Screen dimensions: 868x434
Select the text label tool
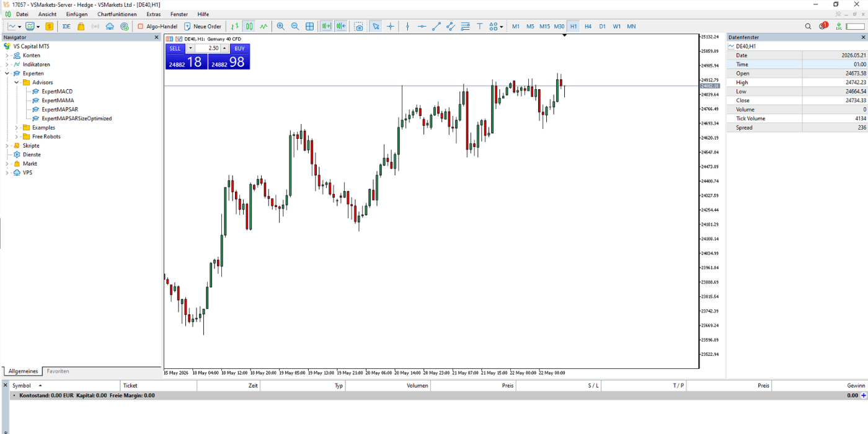point(479,27)
